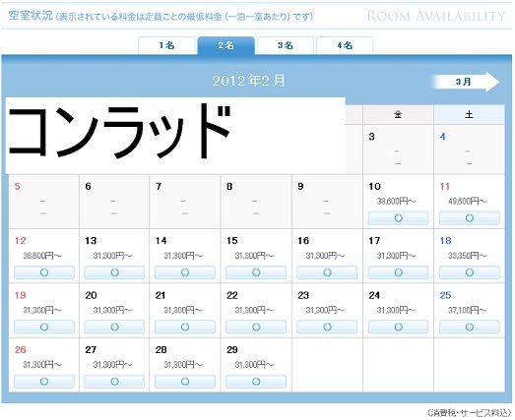Click the 33,350円 price on February 18

468,256
